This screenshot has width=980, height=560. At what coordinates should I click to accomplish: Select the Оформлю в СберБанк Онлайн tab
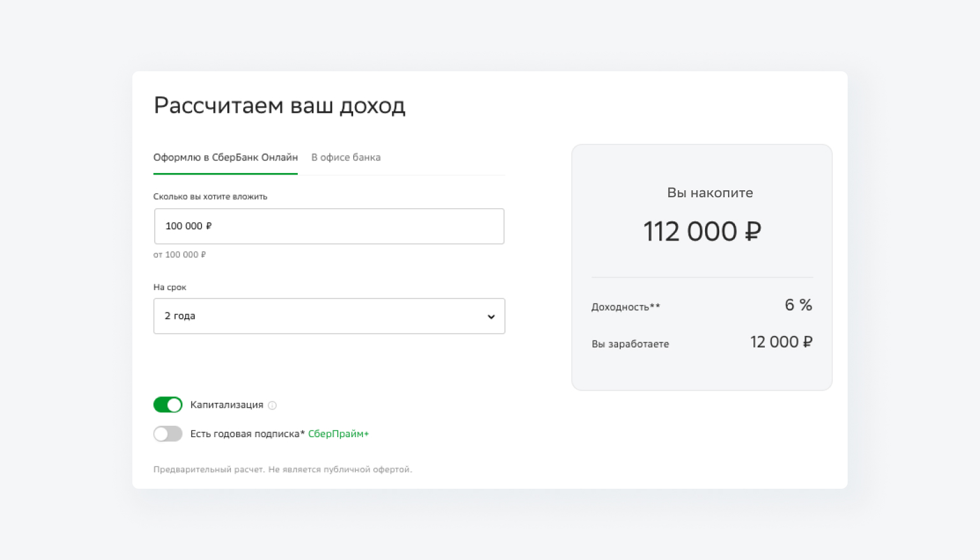[225, 157]
